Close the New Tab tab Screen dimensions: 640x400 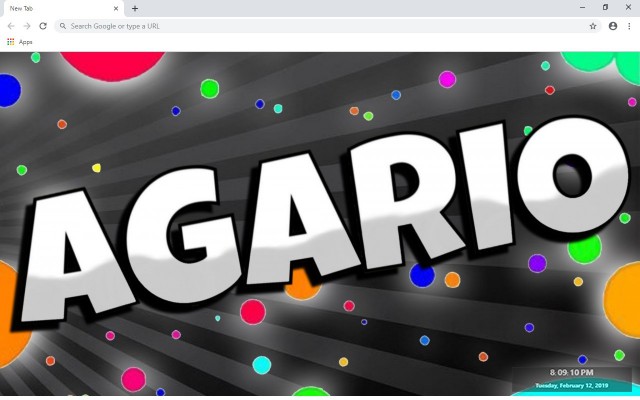tap(116, 8)
